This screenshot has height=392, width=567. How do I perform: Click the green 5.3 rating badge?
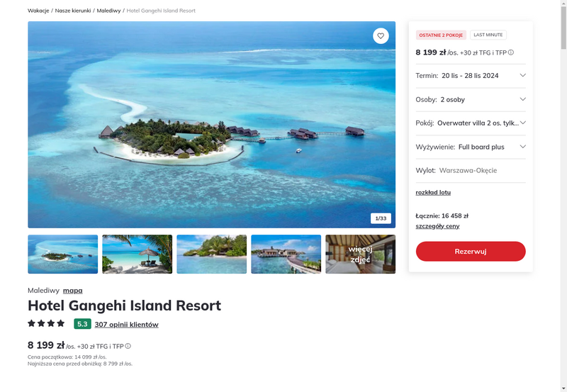pyautogui.click(x=82, y=324)
